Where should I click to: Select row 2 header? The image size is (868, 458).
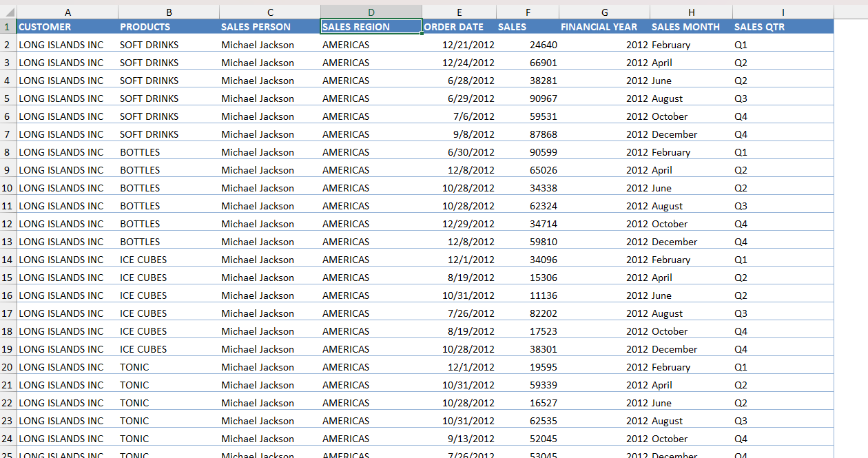click(x=8, y=45)
